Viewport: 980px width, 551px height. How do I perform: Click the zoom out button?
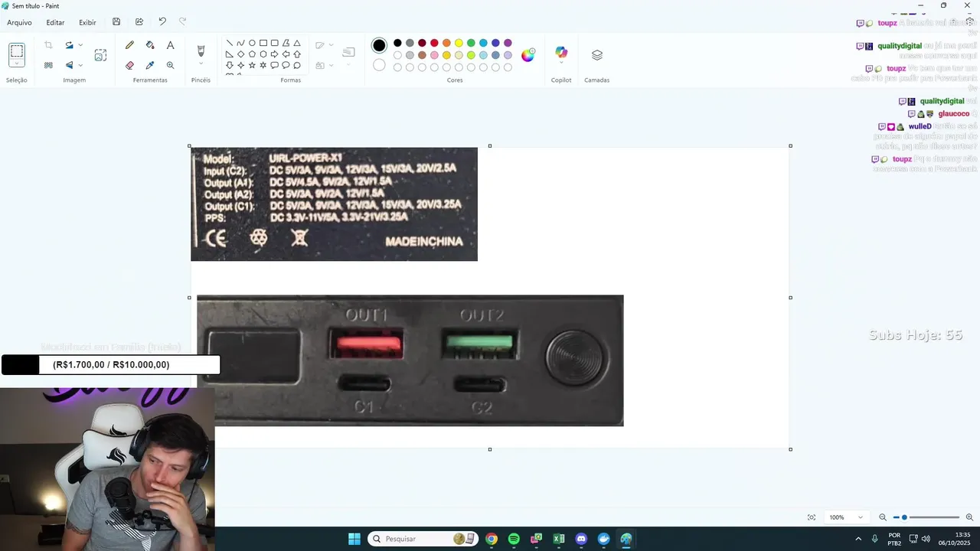883,517
